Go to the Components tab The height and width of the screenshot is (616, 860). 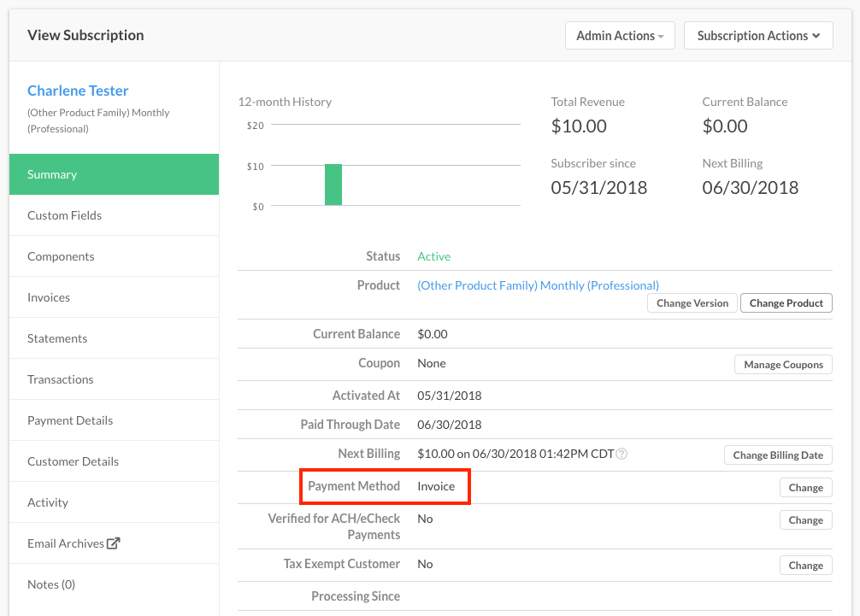[x=61, y=256]
